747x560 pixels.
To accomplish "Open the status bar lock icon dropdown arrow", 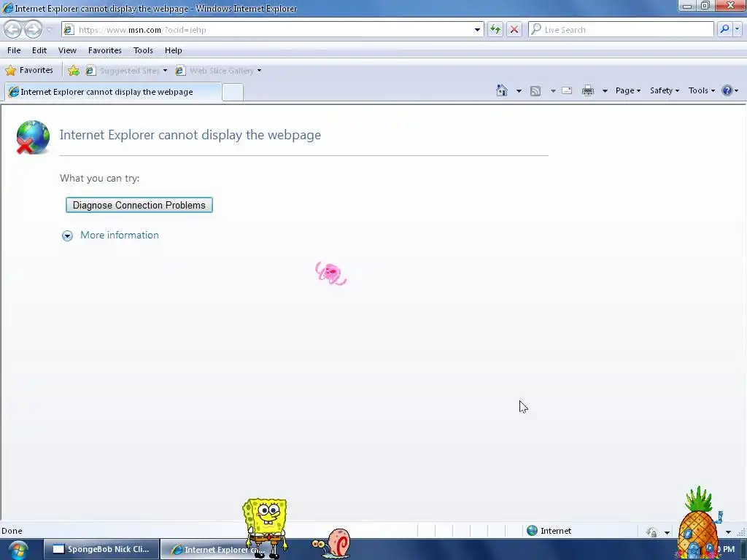I will click(667, 532).
